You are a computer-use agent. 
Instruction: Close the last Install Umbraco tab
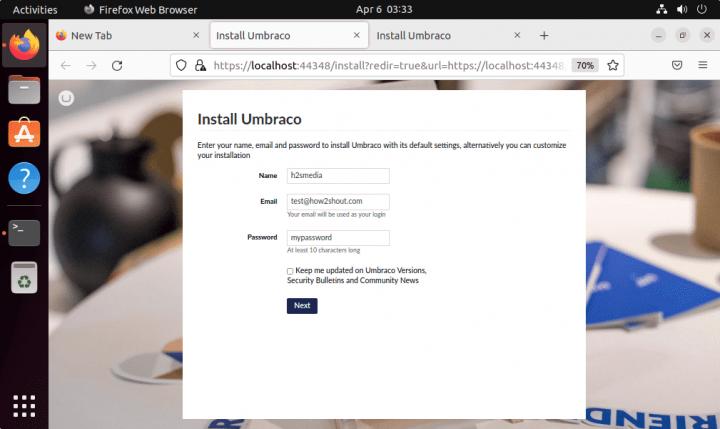(x=517, y=35)
